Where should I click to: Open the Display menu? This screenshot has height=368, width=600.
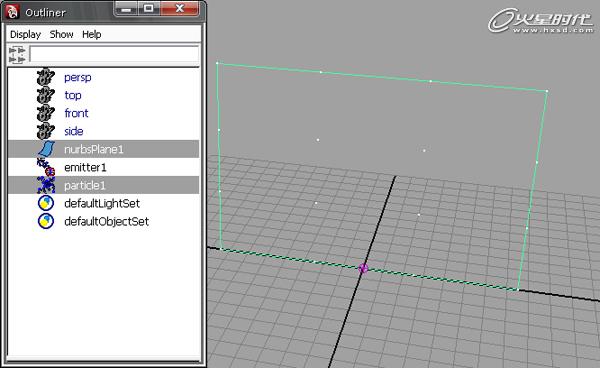[x=25, y=34]
